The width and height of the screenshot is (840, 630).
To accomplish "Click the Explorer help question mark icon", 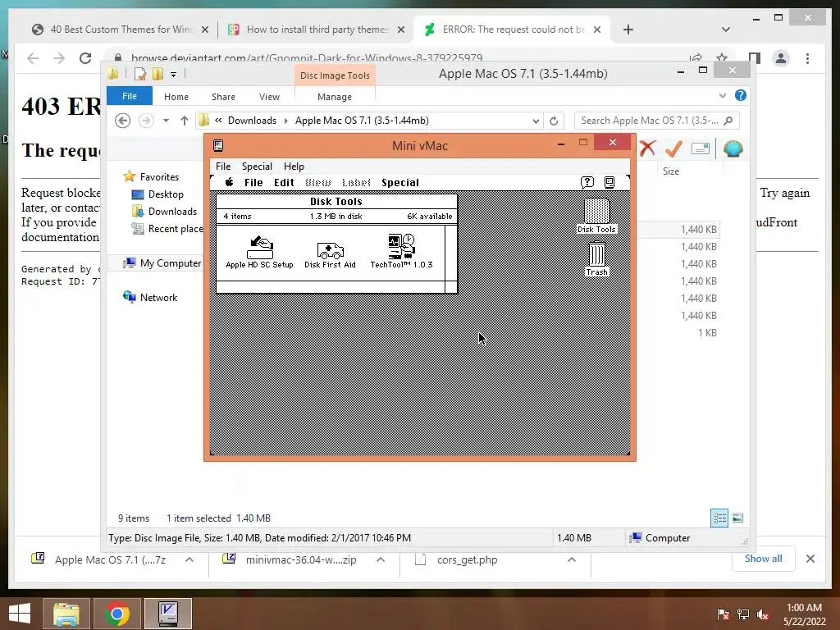I will pyautogui.click(x=741, y=95).
